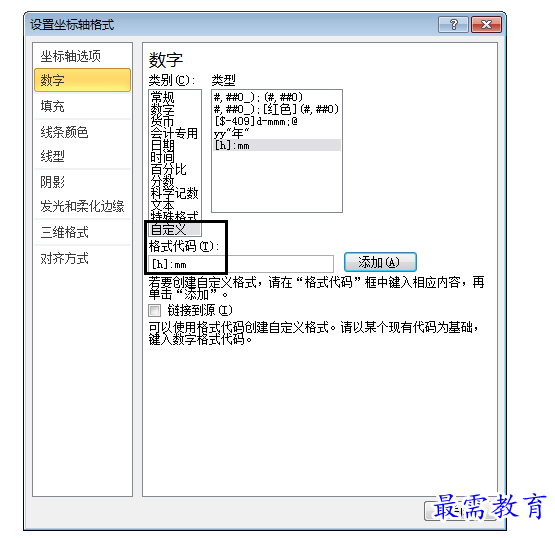Click the 添加(A) button
This screenshot has height=538, width=555.
(380, 262)
